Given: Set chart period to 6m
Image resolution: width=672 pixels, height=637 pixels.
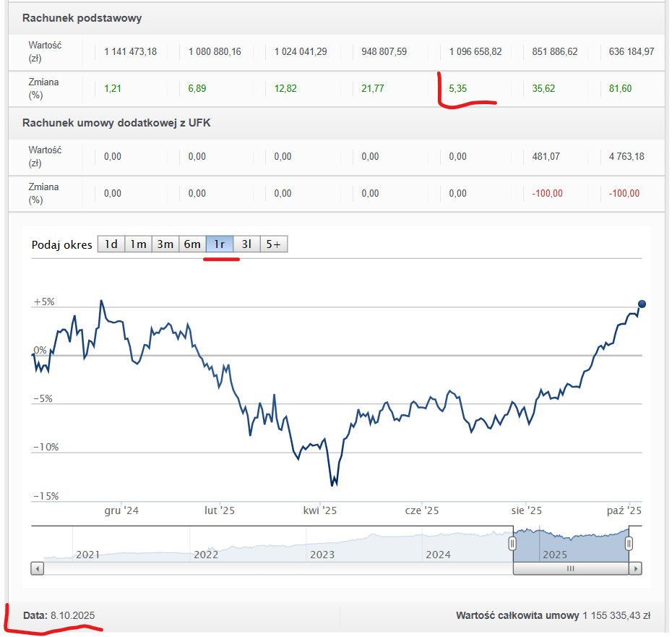Looking at the screenshot, I should [192, 244].
